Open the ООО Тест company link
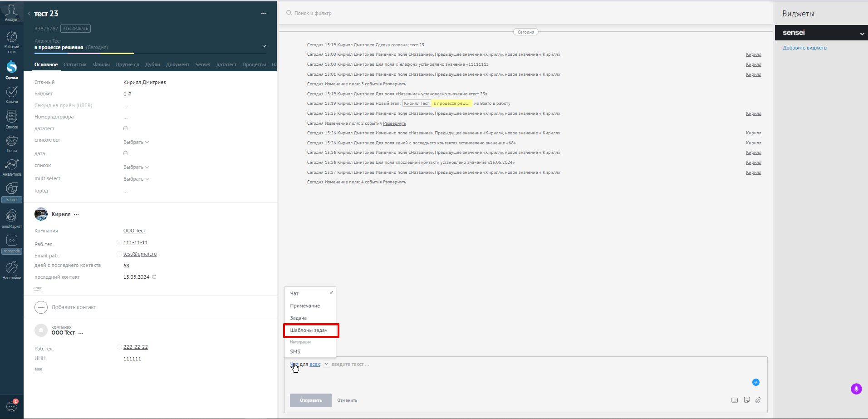 pyautogui.click(x=134, y=231)
